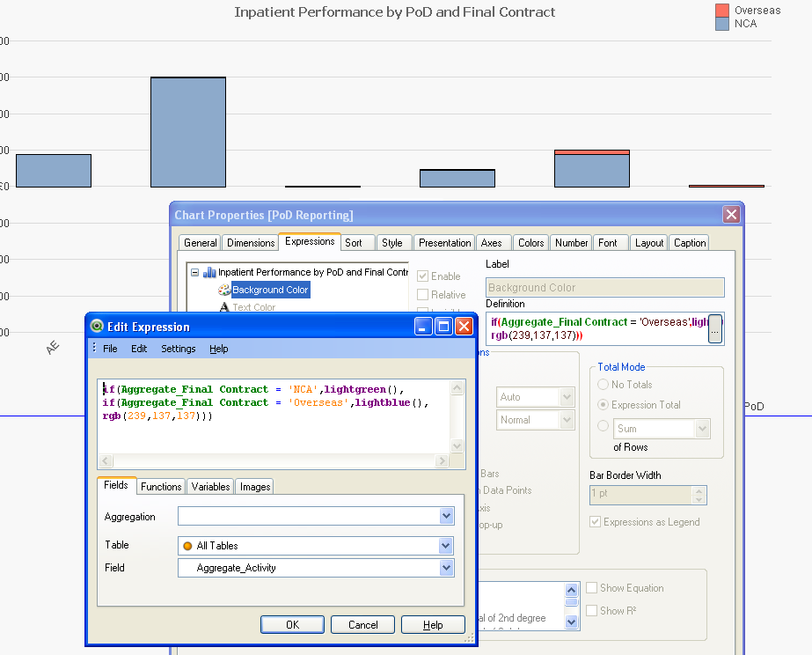Switch to the Functions tab
The height and width of the screenshot is (655, 812).
tap(161, 486)
